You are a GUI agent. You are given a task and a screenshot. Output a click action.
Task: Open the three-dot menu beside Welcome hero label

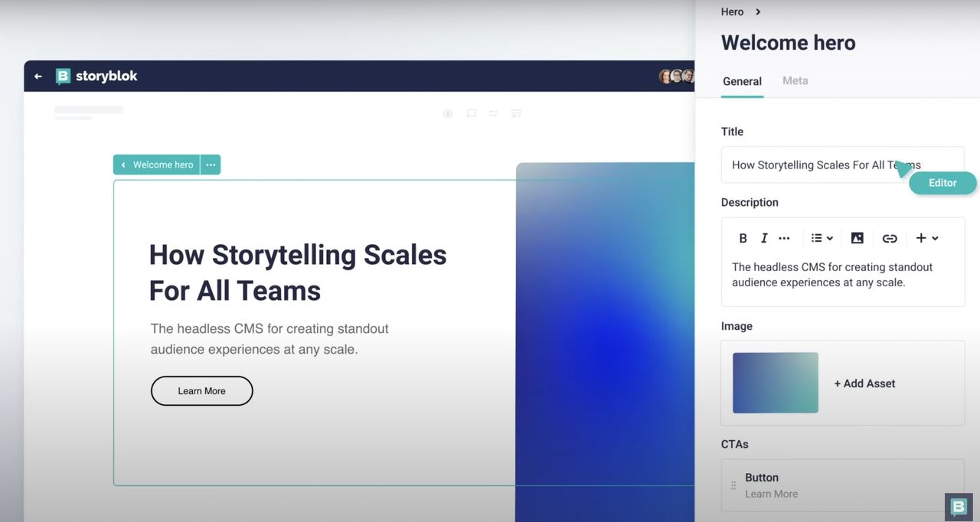(x=211, y=165)
